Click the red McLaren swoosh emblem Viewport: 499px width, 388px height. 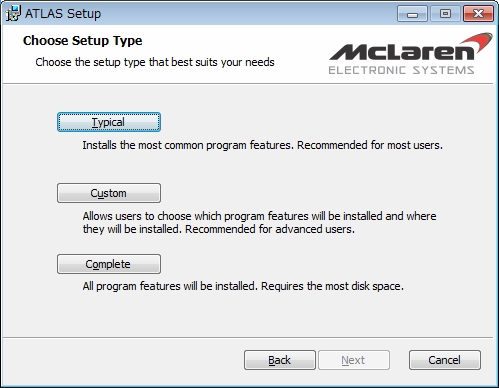tap(479, 42)
